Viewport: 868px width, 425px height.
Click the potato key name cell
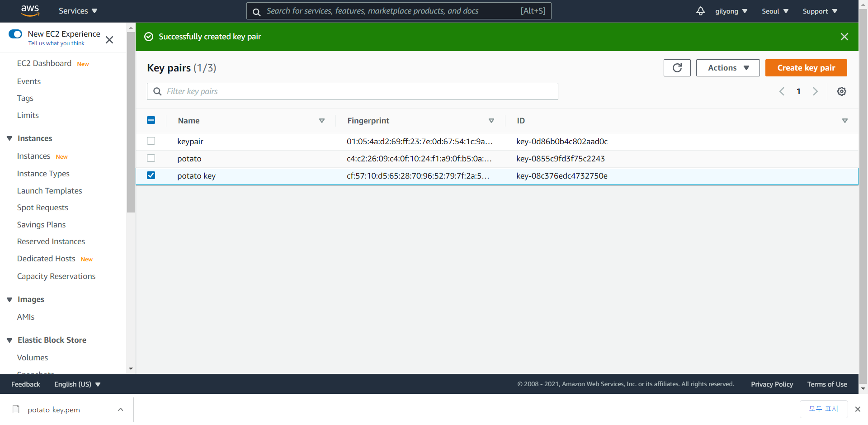[x=196, y=176]
